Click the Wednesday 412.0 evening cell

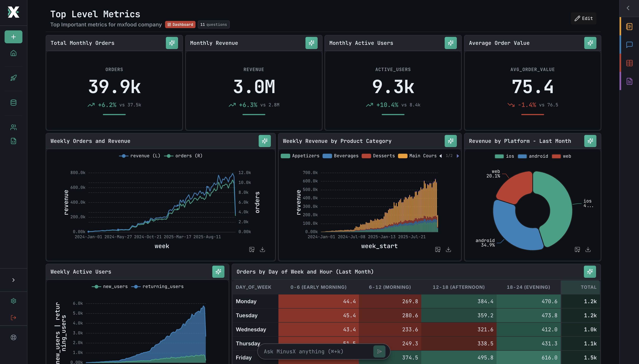click(x=529, y=329)
